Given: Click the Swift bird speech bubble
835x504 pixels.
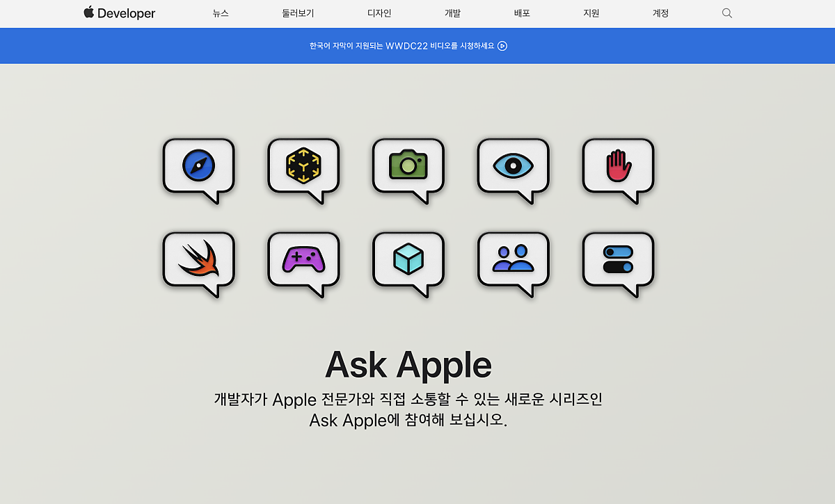Looking at the screenshot, I should pyautogui.click(x=198, y=264).
